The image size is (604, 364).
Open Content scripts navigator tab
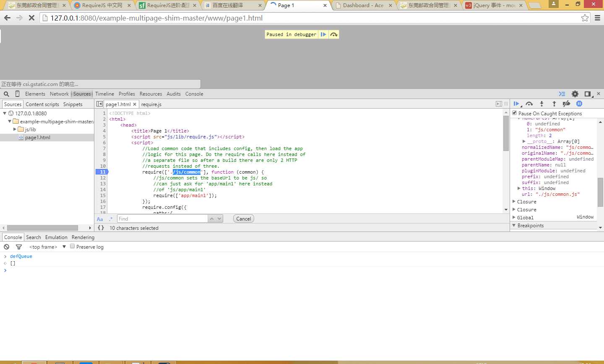42,104
